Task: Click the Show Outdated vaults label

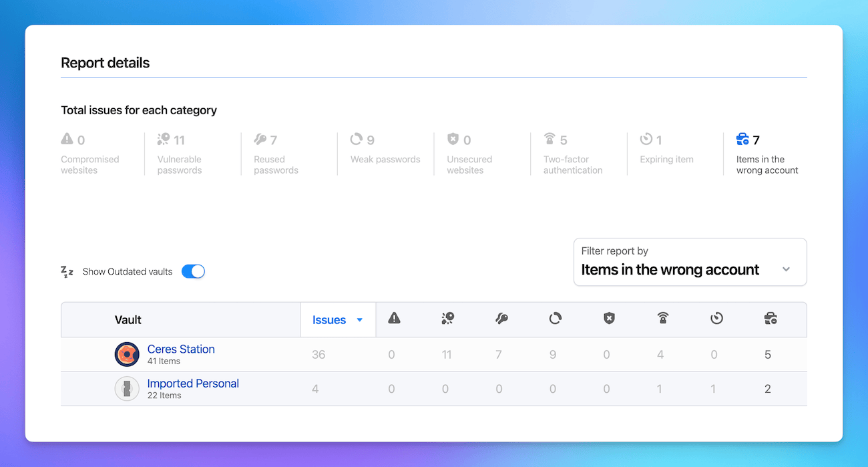Action: pos(128,272)
